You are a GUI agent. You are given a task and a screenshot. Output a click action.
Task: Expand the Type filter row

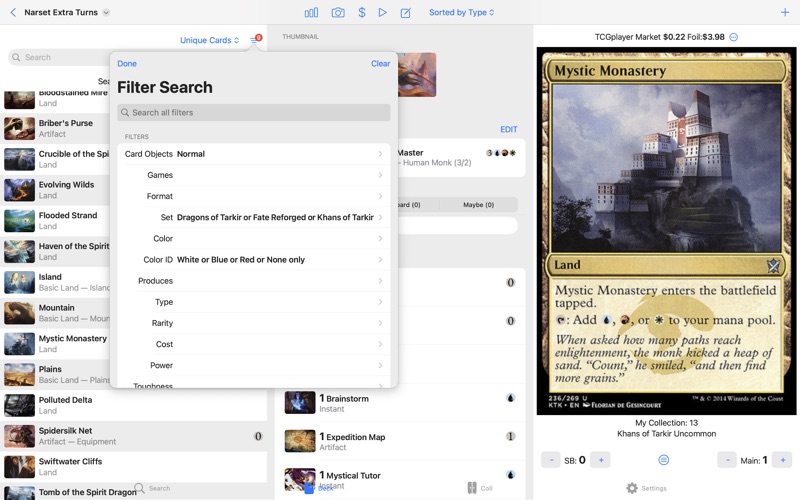(x=254, y=302)
